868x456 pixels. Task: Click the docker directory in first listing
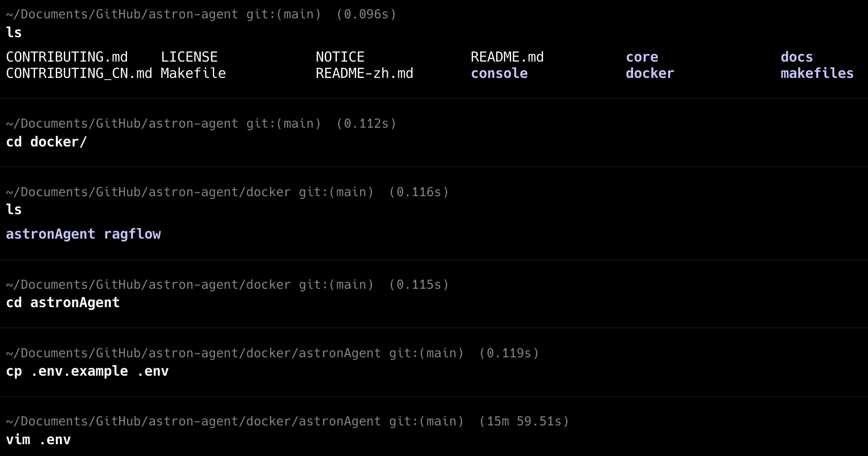coord(650,73)
